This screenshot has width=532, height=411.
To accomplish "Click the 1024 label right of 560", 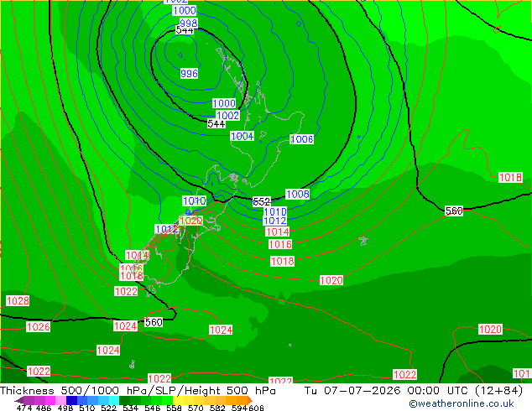I will click(221, 330).
